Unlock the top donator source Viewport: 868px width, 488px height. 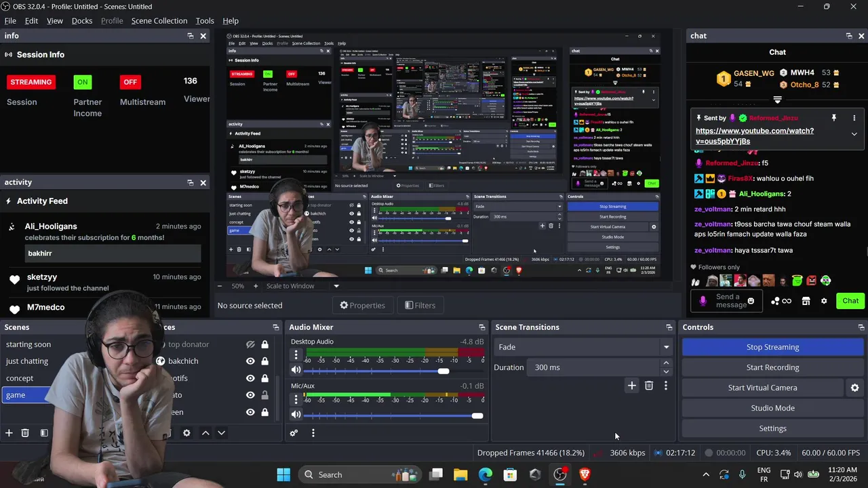tap(265, 344)
